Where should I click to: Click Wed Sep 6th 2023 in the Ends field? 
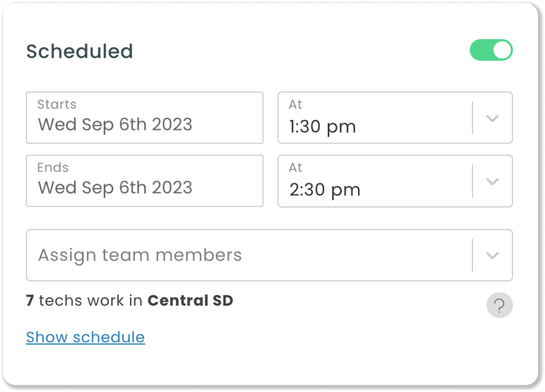coord(115,188)
